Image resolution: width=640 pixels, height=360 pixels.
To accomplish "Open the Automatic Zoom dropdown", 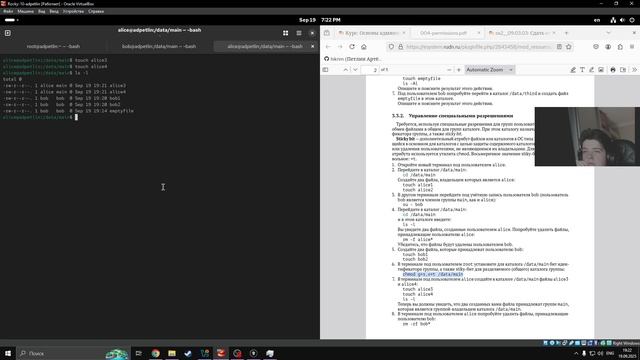I will (x=489, y=70).
